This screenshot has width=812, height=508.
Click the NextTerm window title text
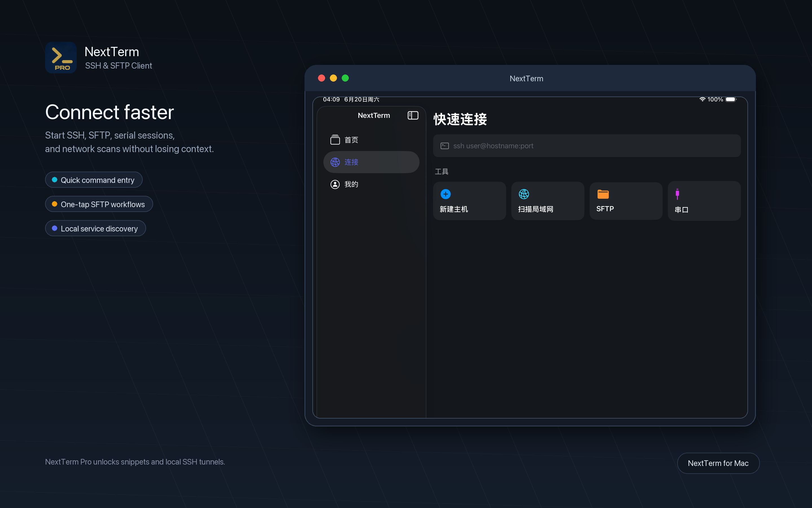click(x=526, y=79)
